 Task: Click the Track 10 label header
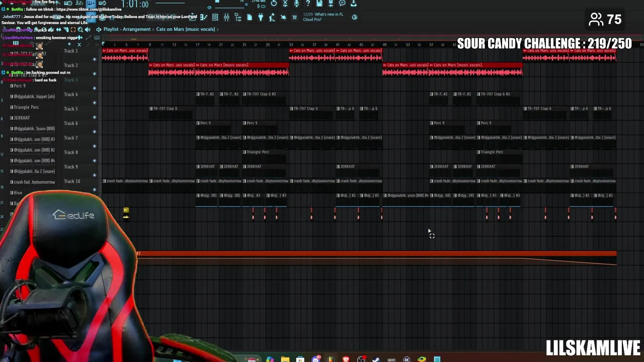pos(72,181)
